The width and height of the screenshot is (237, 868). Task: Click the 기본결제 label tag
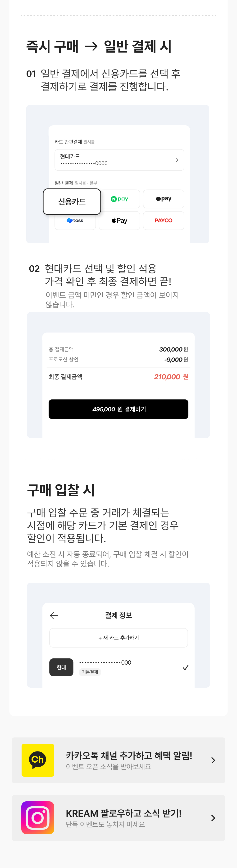point(90,672)
